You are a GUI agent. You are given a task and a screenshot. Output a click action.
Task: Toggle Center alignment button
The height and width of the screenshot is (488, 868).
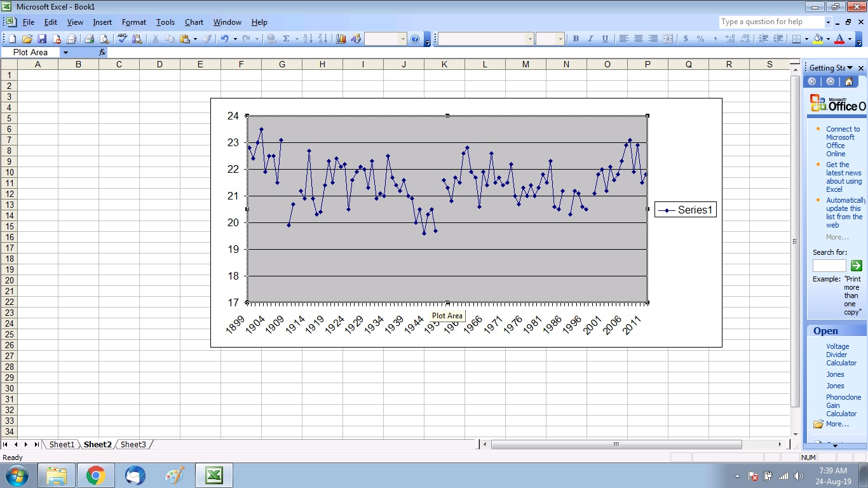(x=638, y=39)
